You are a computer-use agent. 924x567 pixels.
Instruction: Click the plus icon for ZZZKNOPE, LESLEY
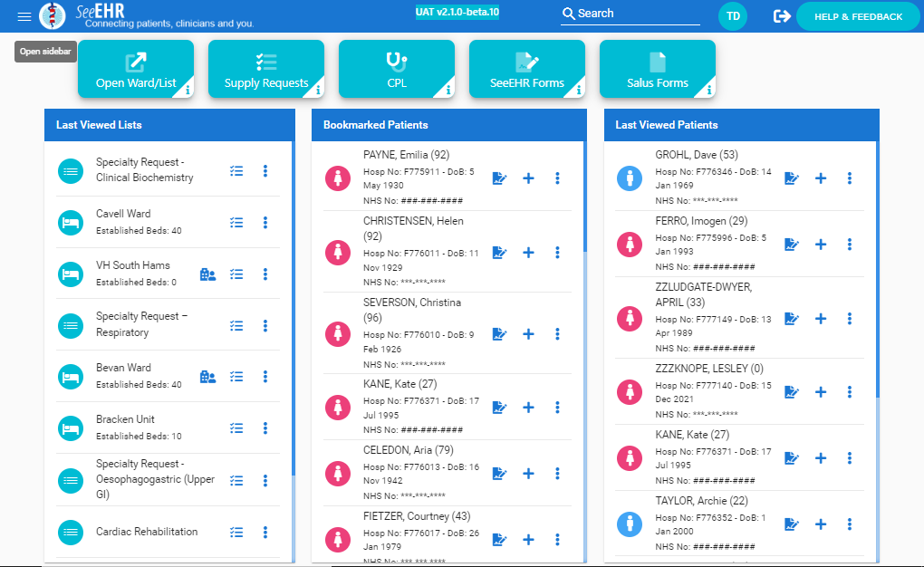tap(821, 392)
